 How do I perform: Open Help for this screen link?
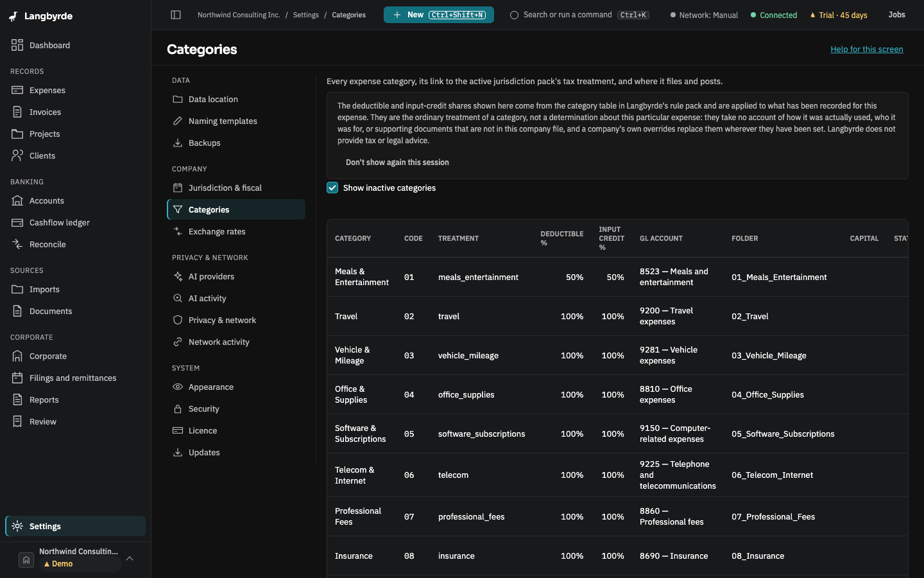click(x=867, y=49)
